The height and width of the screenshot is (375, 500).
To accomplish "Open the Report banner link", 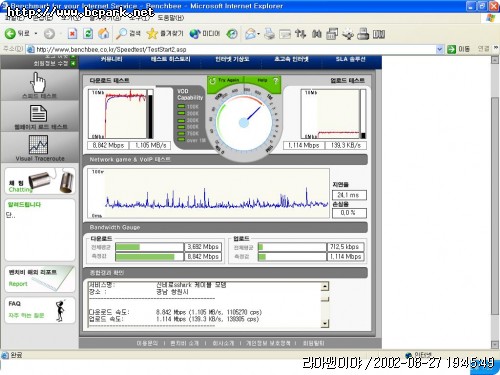I will [40, 279].
